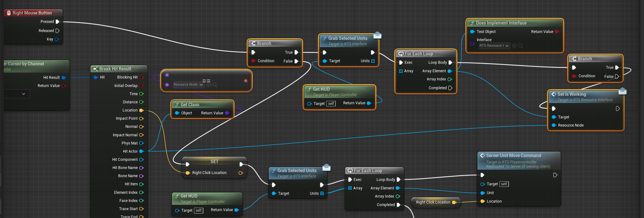
Task: Click the function icon on Does Implement Interface
Action: 472,23
